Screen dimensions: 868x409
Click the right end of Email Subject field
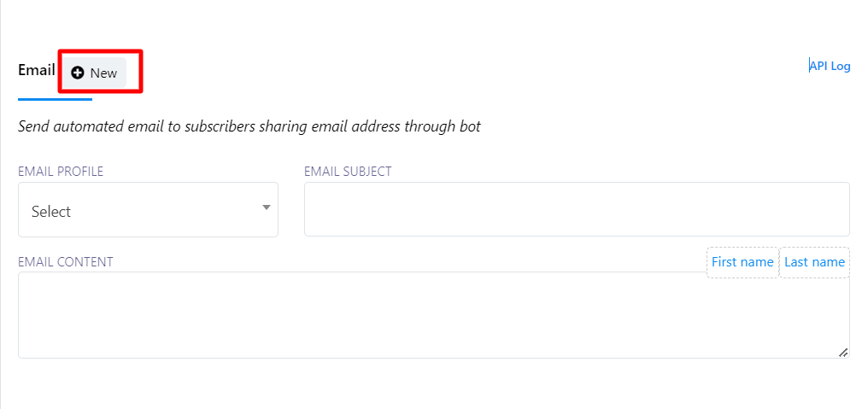(837, 209)
